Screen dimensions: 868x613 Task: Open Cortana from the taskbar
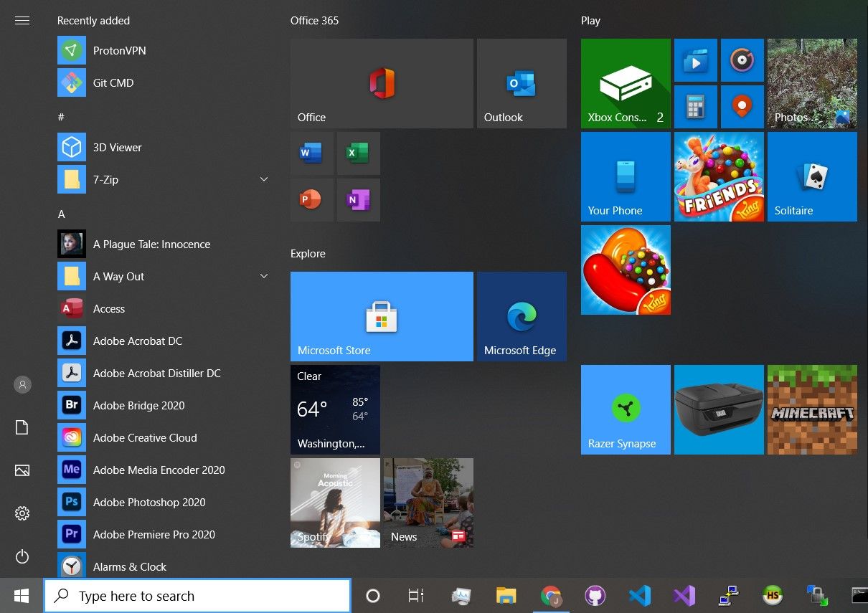coord(373,596)
